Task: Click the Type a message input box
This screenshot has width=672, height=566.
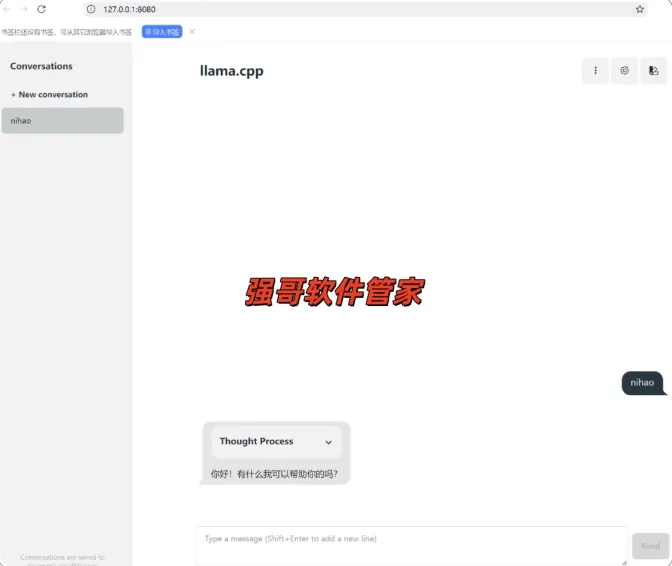Action: (x=411, y=546)
